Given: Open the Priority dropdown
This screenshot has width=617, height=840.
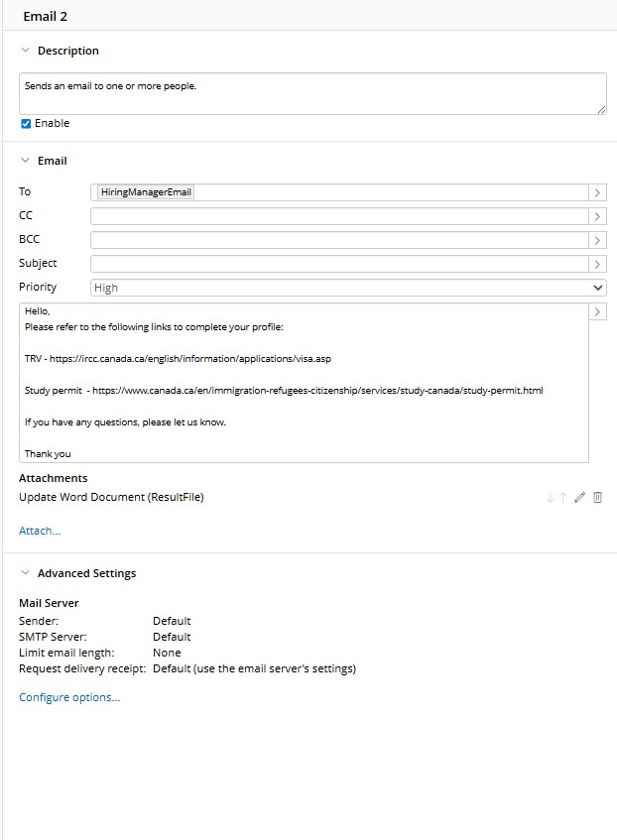Looking at the screenshot, I should [x=348, y=288].
